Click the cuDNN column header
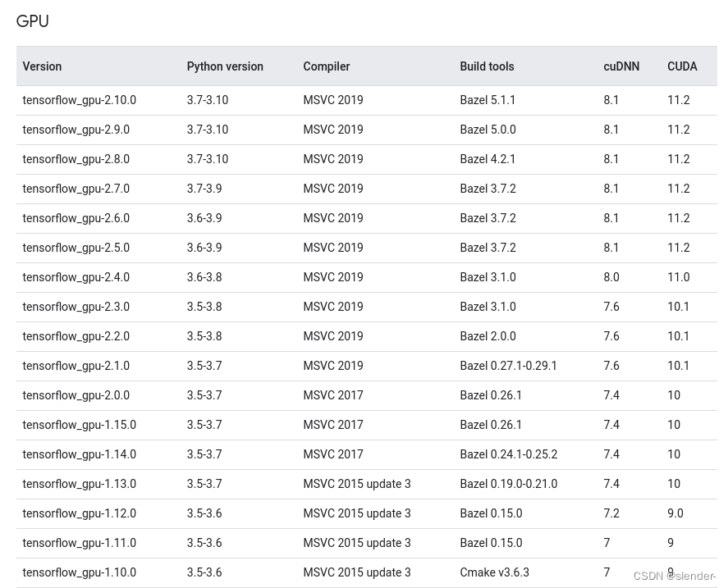The image size is (728, 588). click(621, 66)
